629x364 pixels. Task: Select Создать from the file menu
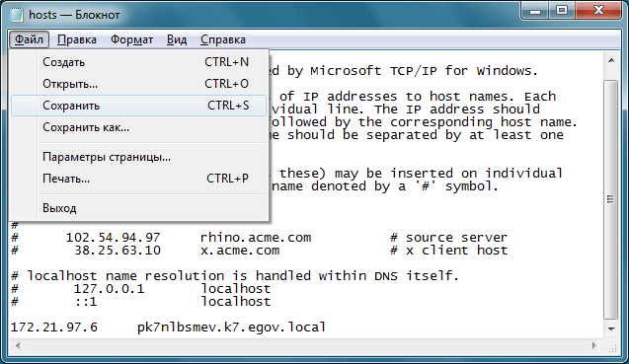click(x=138, y=62)
